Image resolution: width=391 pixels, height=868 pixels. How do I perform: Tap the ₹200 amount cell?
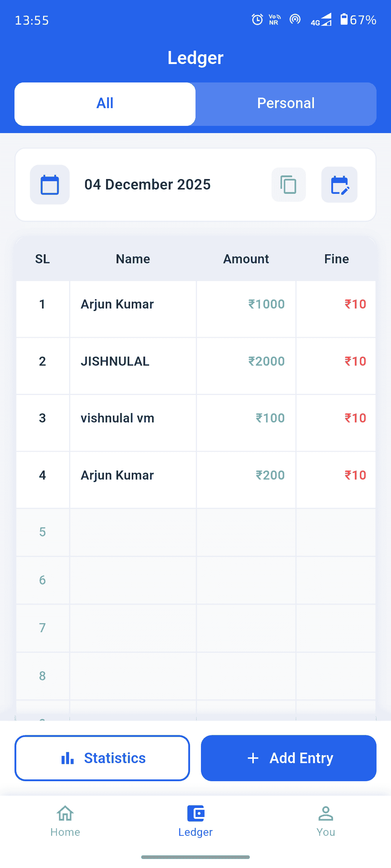pyautogui.click(x=270, y=475)
